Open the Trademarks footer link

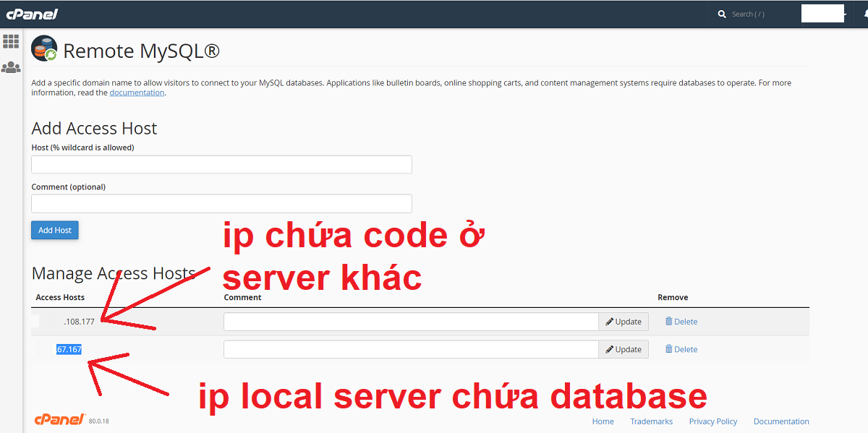[x=652, y=421]
